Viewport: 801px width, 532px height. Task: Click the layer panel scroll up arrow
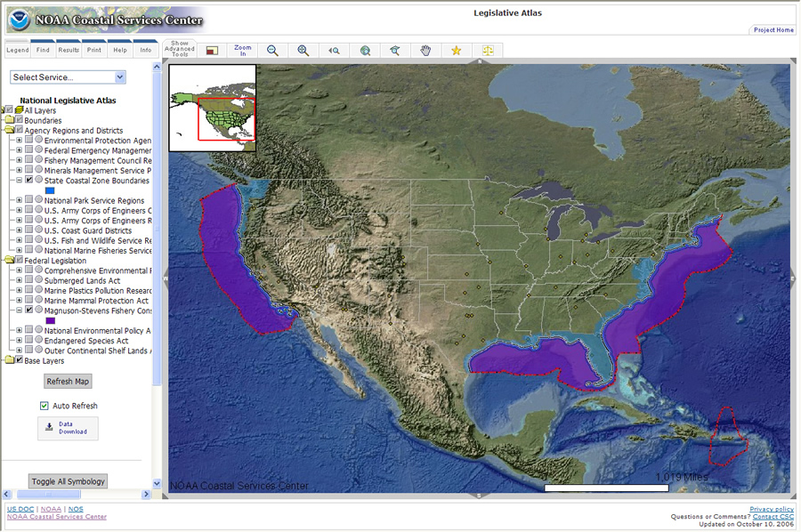point(157,67)
